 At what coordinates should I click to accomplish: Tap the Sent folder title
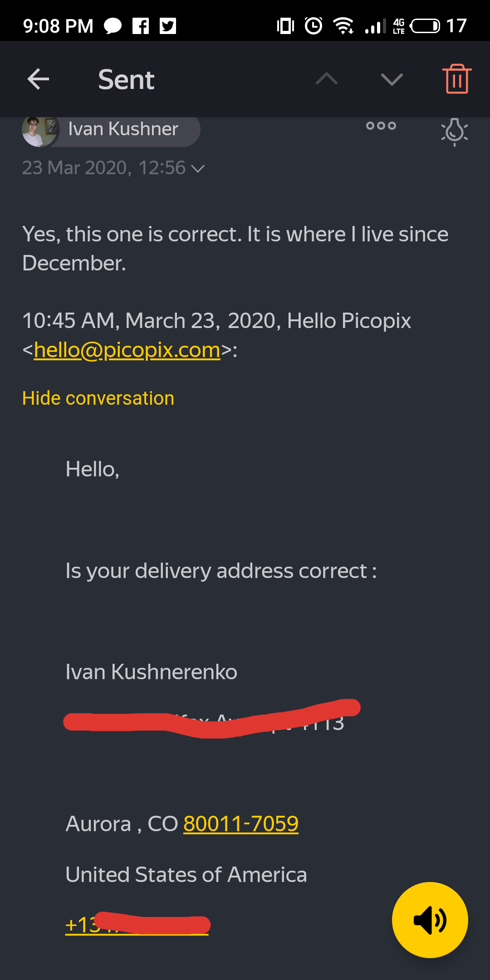(127, 80)
